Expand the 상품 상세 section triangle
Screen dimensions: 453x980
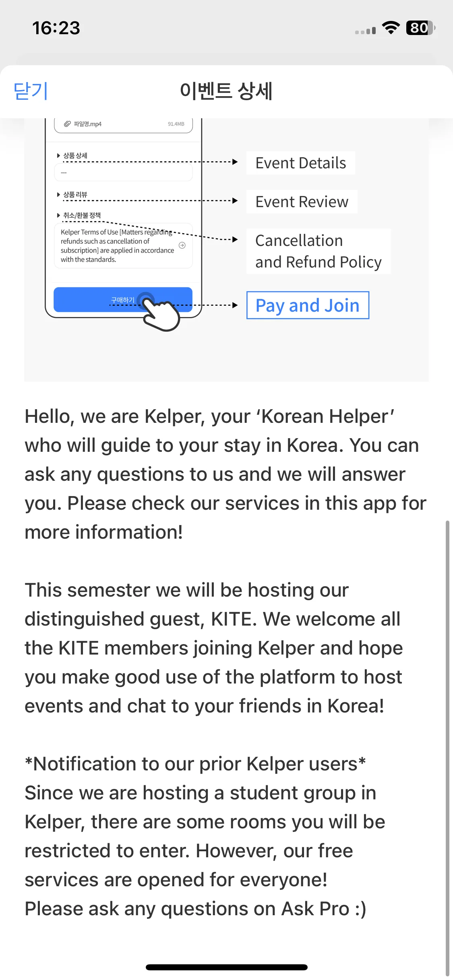pyautogui.click(x=58, y=155)
